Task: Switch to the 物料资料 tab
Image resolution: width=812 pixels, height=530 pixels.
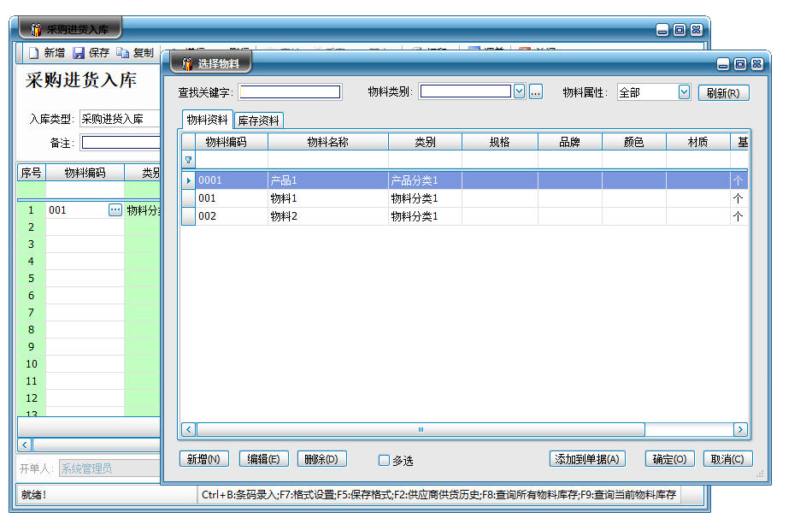Action: tap(207, 120)
